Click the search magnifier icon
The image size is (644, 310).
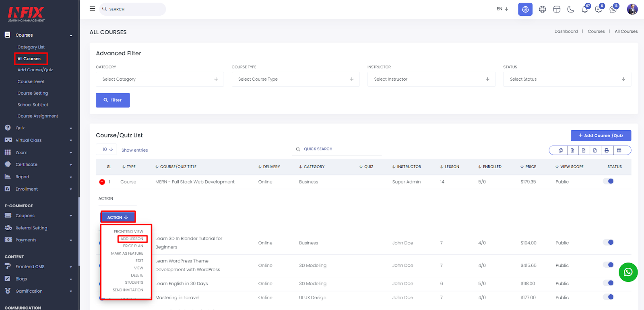click(x=104, y=9)
